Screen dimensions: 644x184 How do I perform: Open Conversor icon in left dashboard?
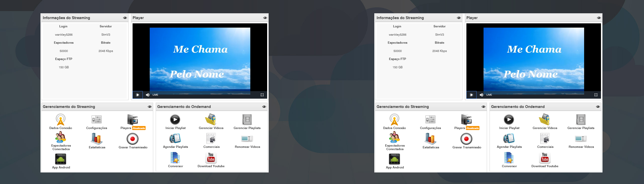[175, 158]
